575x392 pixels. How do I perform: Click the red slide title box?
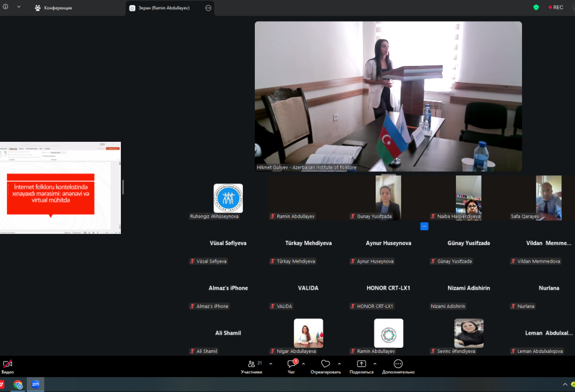(x=50, y=194)
